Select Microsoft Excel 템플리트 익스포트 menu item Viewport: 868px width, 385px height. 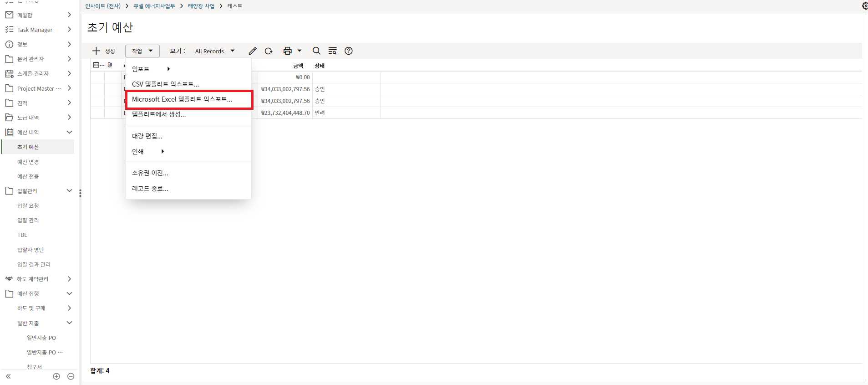182,99
